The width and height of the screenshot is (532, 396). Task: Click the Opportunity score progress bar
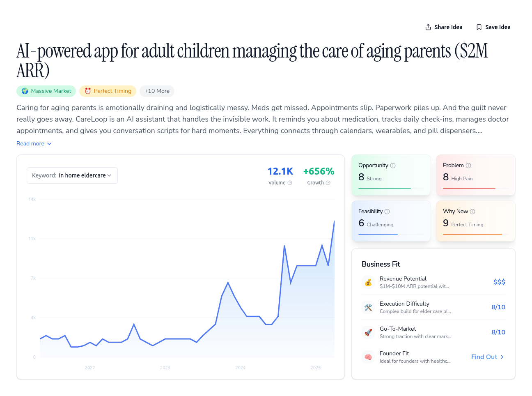pos(391,188)
